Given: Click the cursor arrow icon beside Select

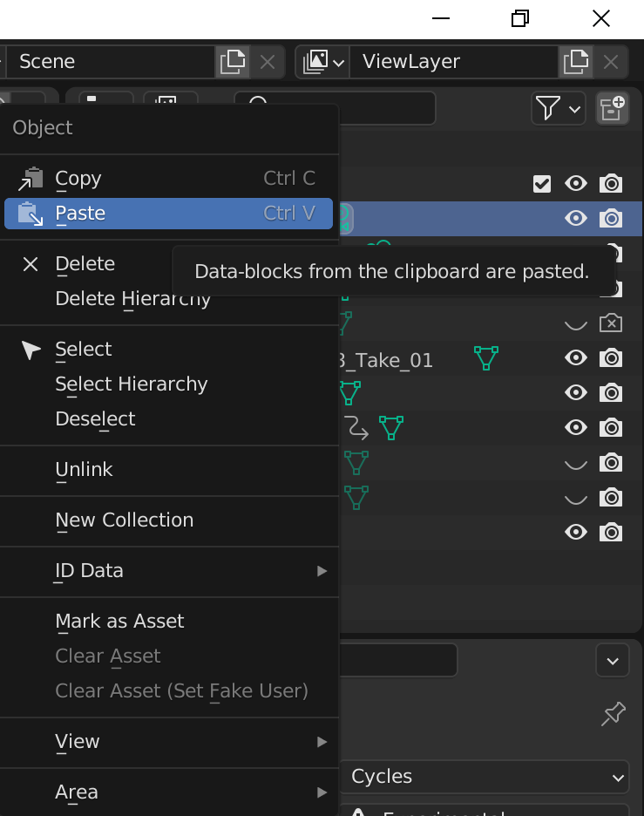Looking at the screenshot, I should point(31,350).
